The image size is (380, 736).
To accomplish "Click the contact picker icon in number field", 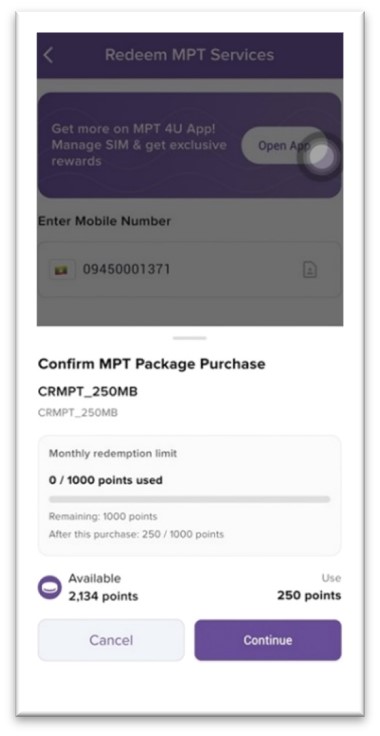I will click(310, 269).
